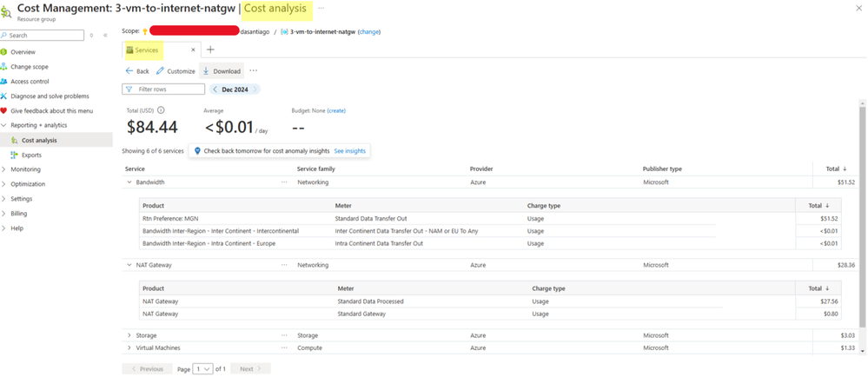
Task: Click the sidebar search options icon
Action: tap(91, 36)
